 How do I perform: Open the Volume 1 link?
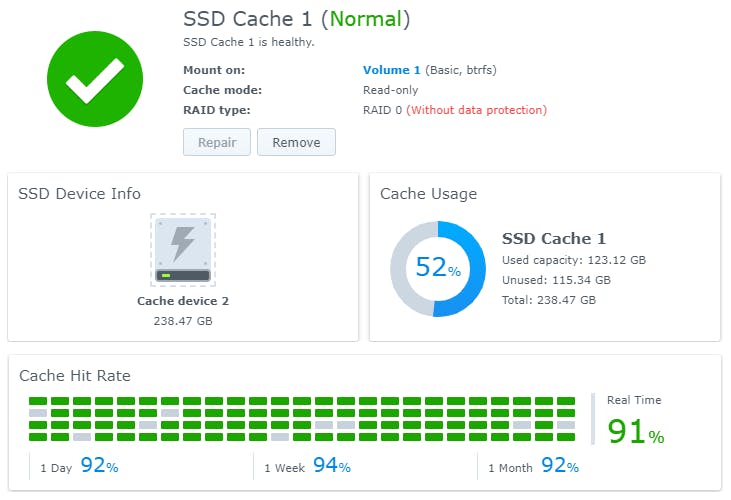[391, 70]
